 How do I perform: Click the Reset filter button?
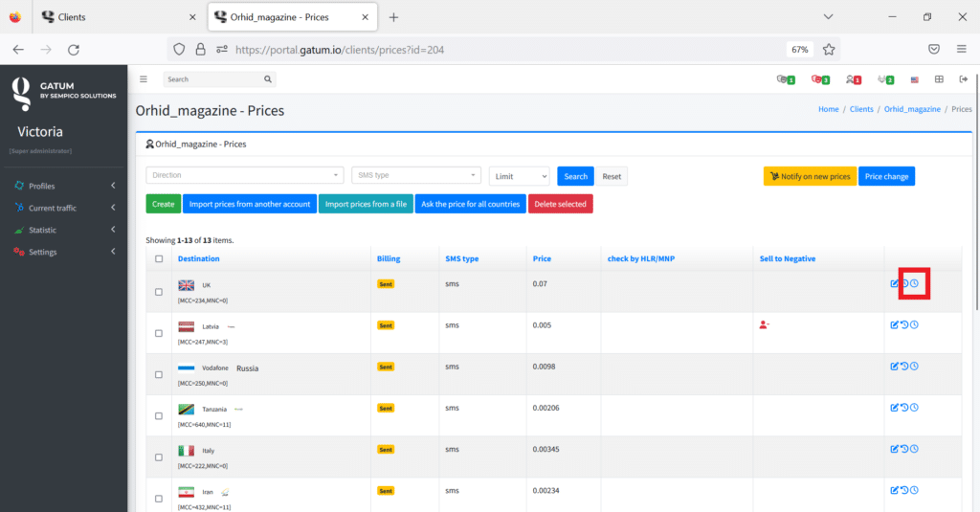tap(612, 176)
